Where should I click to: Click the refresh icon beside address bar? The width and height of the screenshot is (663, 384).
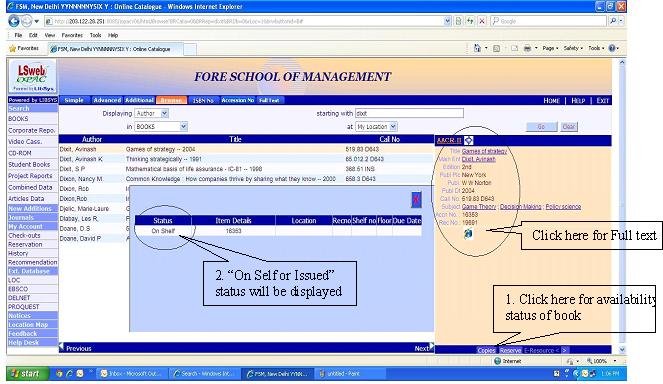point(470,21)
